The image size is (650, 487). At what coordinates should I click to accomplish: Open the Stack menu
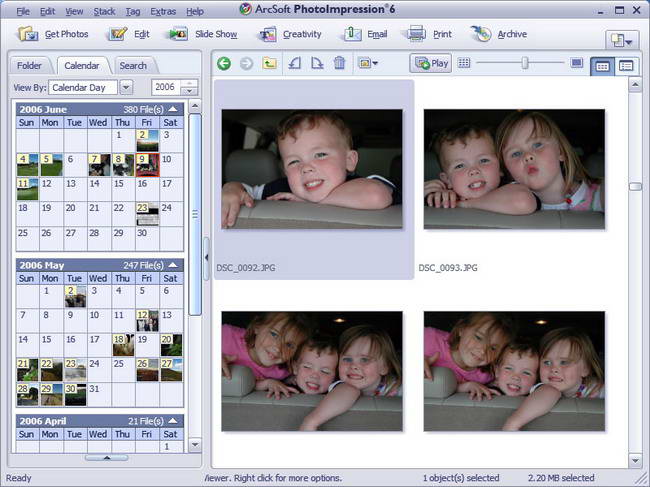pyautogui.click(x=104, y=12)
